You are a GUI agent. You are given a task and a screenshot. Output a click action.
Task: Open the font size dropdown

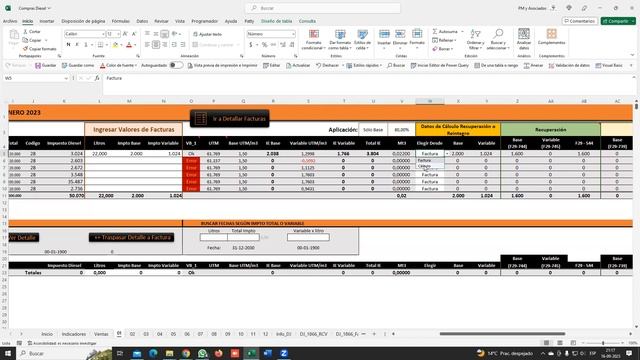tap(118, 34)
